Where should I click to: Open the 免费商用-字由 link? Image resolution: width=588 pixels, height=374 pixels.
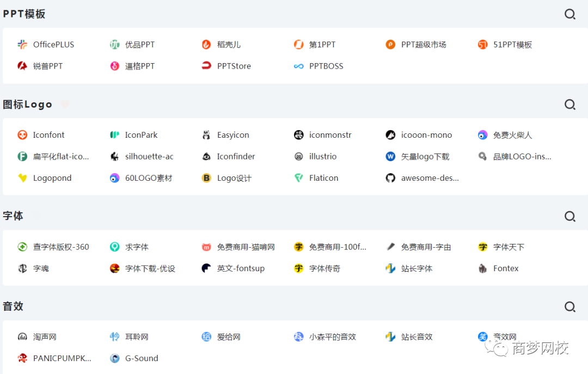(x=426, y=247)
